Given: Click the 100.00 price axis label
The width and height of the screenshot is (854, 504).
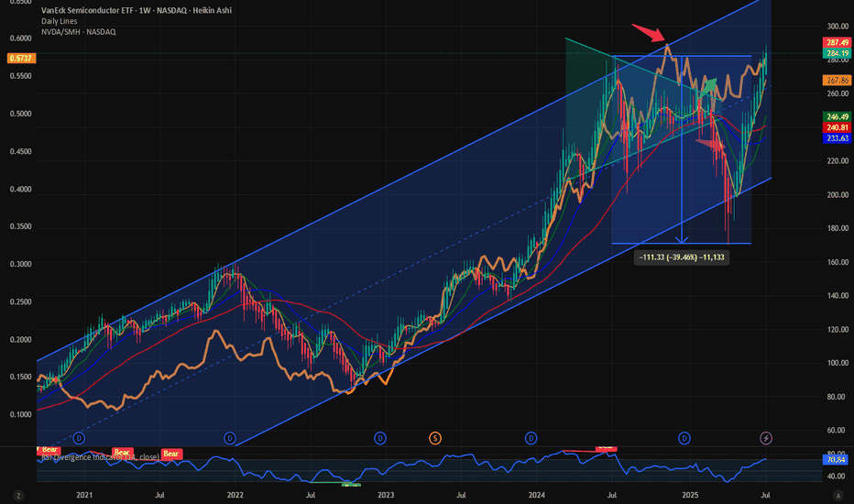Looking at the screenshot, I should pyautogui.click(x=838, y=363).
